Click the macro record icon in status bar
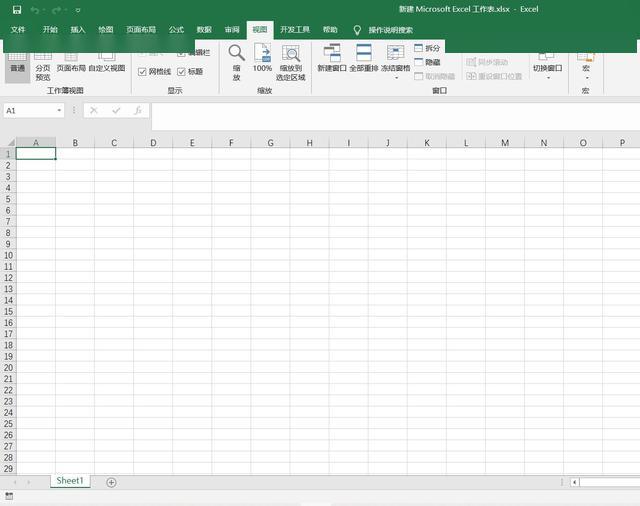 pyautogui.click(x=9, y=496)
